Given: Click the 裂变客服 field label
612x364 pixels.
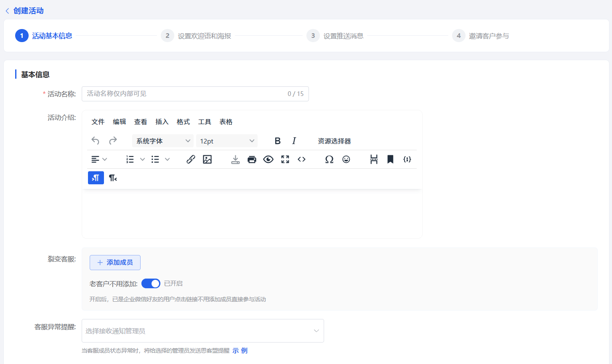Looking at the screenshot, I should point(62,259).
